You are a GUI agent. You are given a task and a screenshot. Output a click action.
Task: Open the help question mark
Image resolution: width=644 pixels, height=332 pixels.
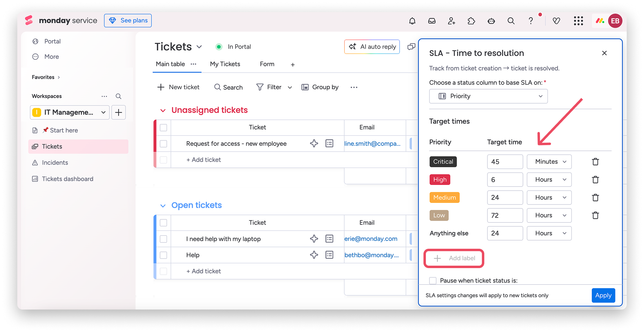[x=531, y=21]
